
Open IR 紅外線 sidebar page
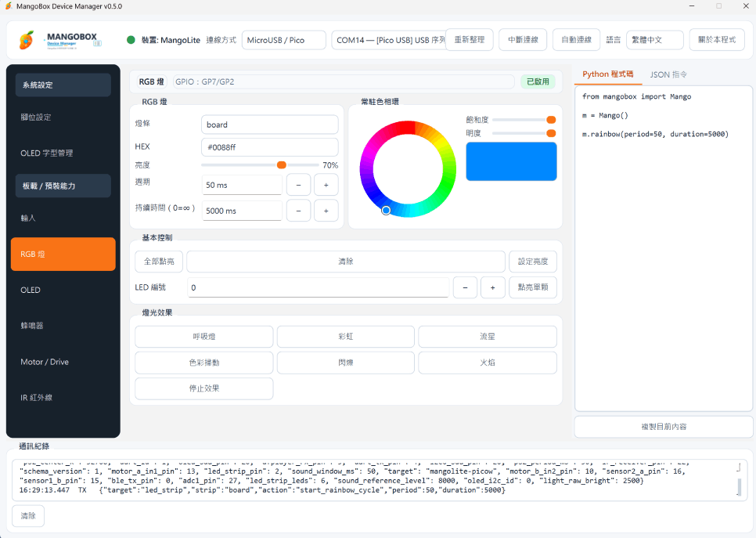[63, 398]
